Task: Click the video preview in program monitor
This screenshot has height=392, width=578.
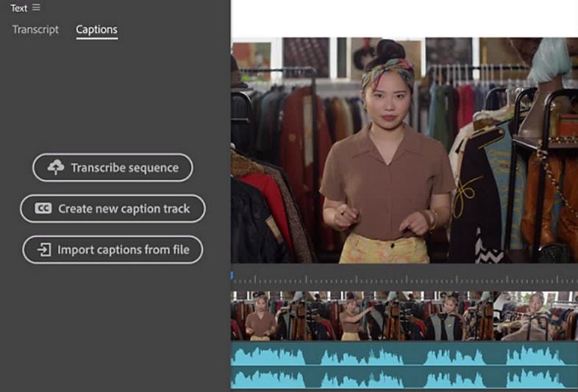Action: (x=404, y=151)
